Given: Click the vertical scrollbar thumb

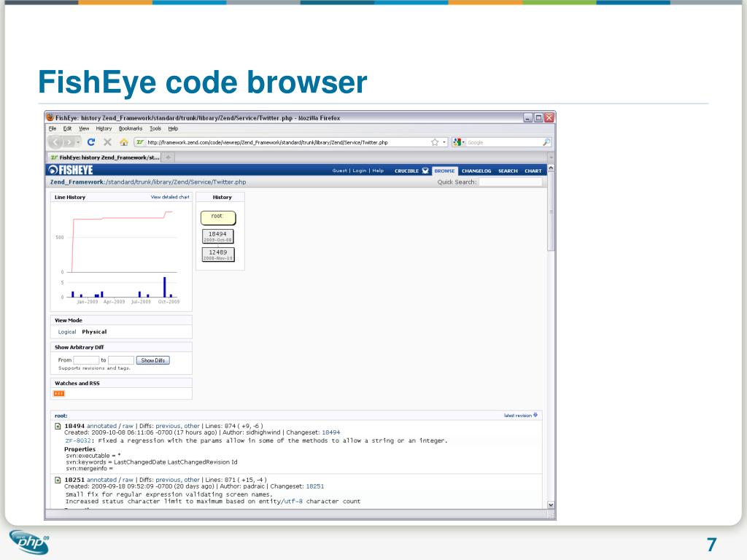Looking at the screenshot, I should tap(551, 211).
